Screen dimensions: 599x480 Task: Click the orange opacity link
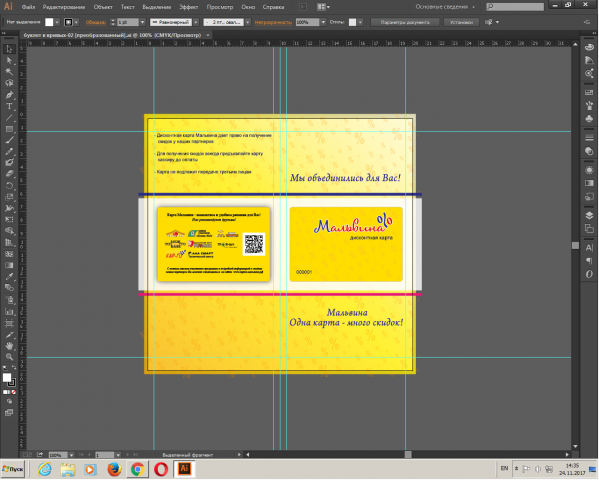pyautogui.click(x=273, y=22)
